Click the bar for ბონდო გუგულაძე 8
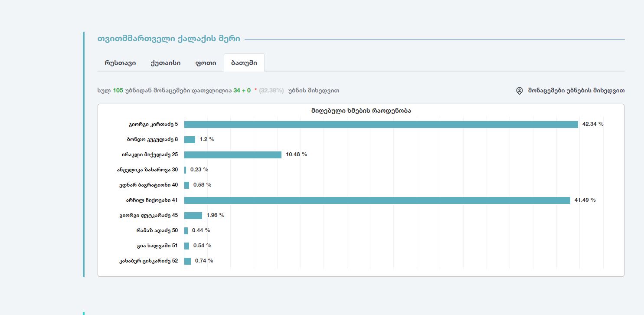 [x=190, y=140]
